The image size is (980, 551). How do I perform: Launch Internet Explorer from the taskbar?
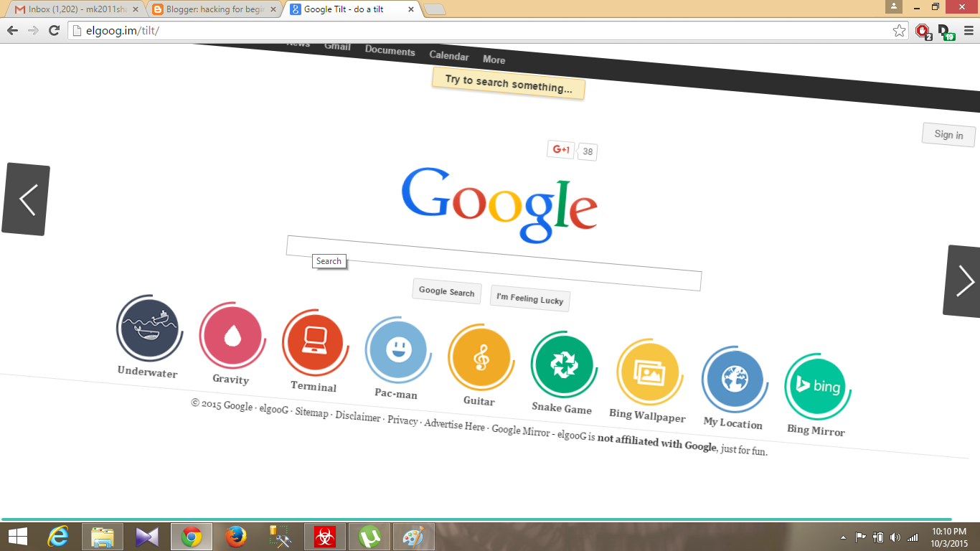[x=58, y=536]
